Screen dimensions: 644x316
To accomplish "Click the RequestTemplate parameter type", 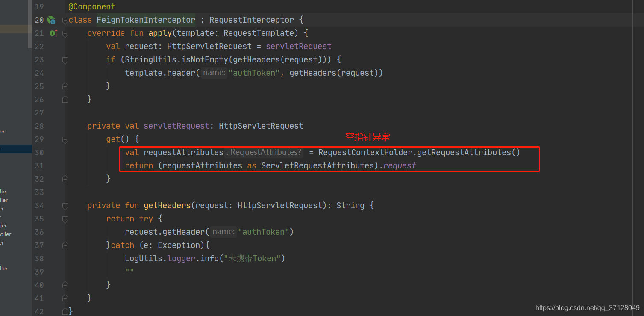I will (x=259, y=33).
